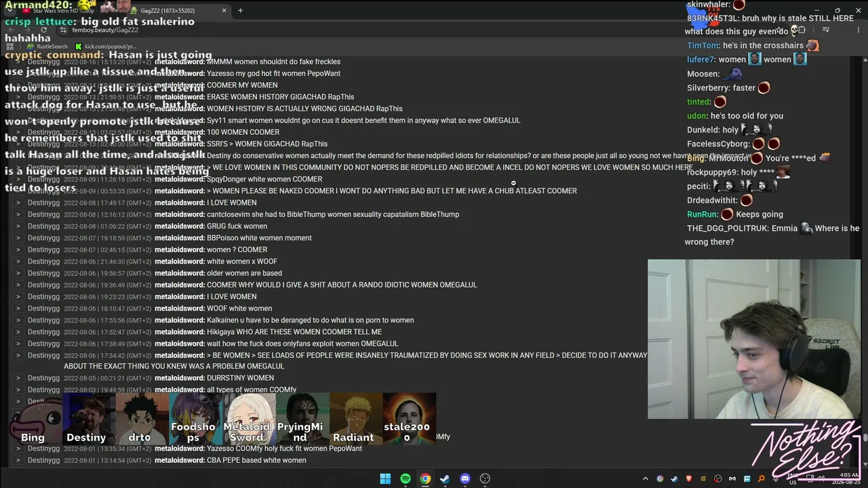This screenshot has height=488, width=868.
Task: Expand the 'white women x WOOF' row
Action: (18, 262)
